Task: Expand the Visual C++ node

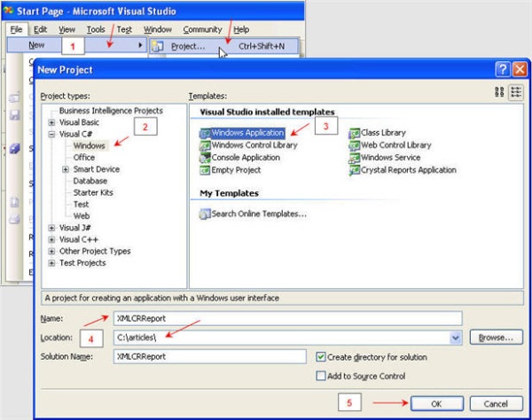Action: (51, 239)
